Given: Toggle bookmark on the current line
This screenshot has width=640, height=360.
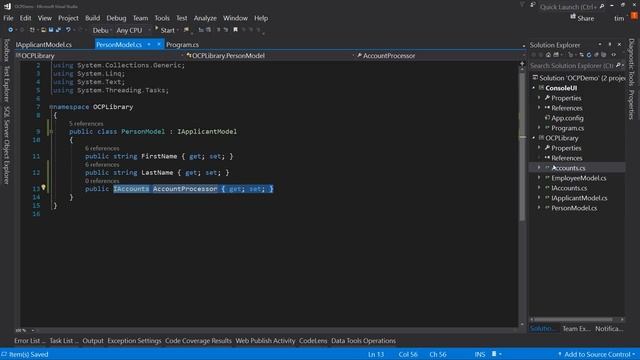Looking at the screenshot, I should 236,30.
